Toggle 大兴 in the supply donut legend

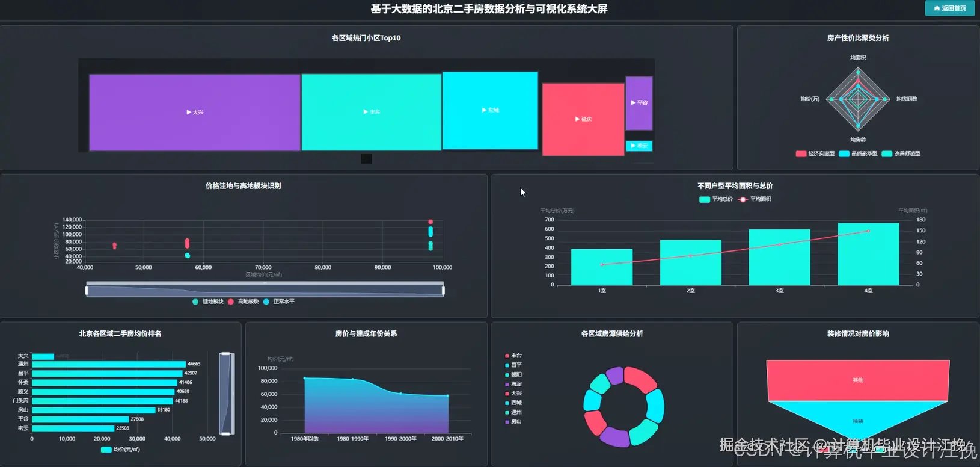[513, 394]
